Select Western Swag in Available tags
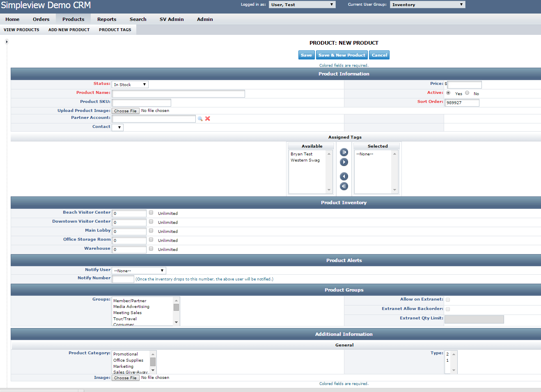The width and height of the screenshot is (541, 392). click(305, 160)
